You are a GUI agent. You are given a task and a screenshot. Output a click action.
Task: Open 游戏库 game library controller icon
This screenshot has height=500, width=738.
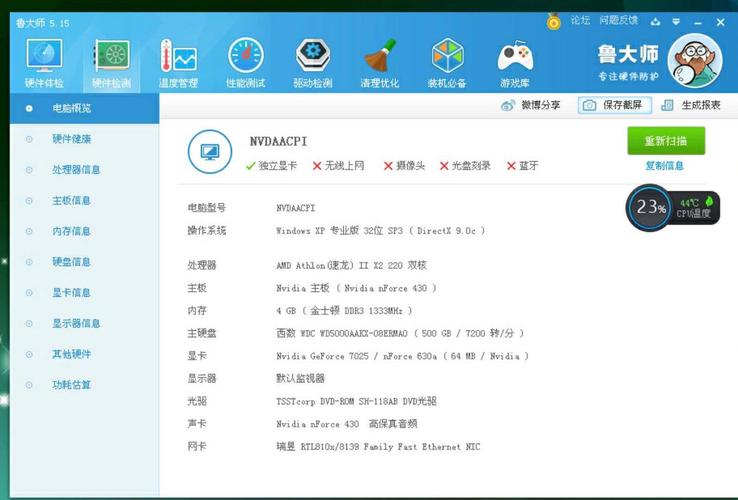pos(515,63)
